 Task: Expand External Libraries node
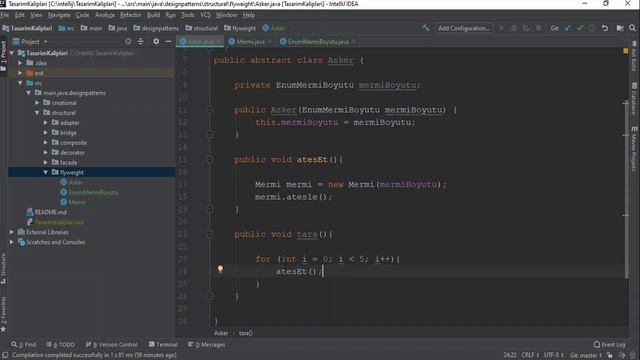tap(12, 232)
